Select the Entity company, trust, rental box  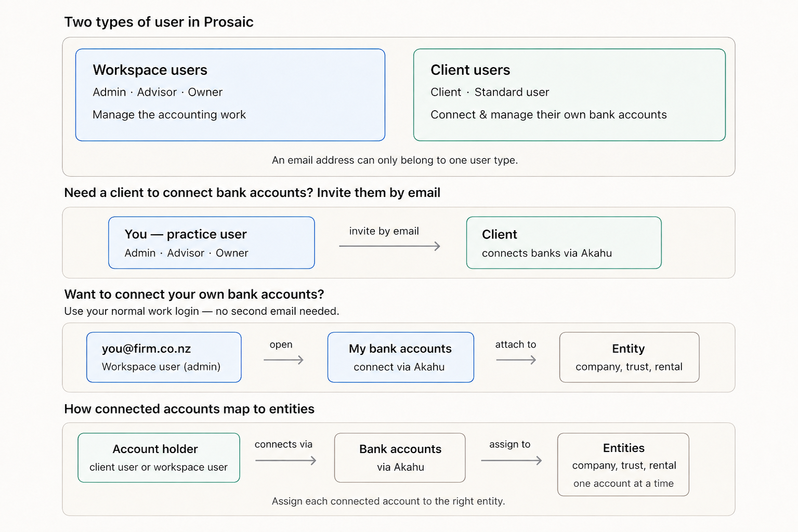(x=629, y=357)
